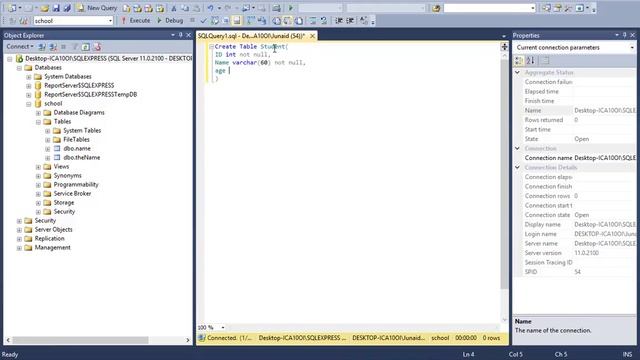Click the Connect Object Explorer icon

click(42, 47)
